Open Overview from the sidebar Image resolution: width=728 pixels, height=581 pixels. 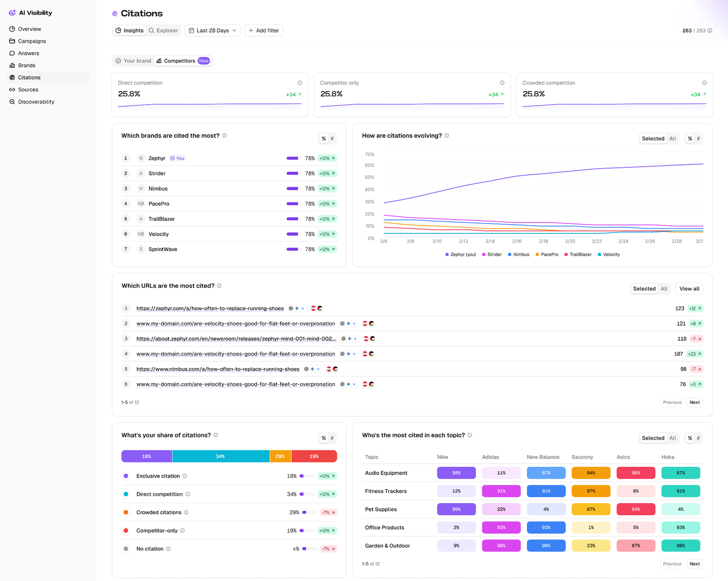(29, 29)
